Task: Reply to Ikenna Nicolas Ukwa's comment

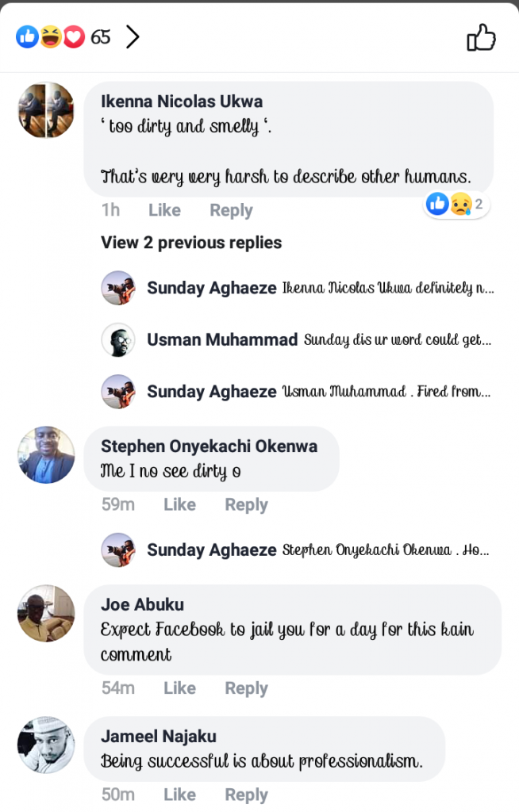Action: point(231,210)
